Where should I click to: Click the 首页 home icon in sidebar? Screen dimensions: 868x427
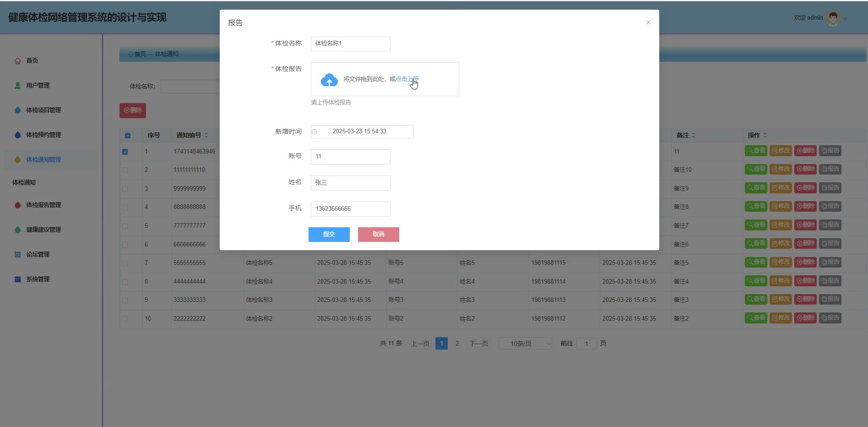[x=18, y=61]
